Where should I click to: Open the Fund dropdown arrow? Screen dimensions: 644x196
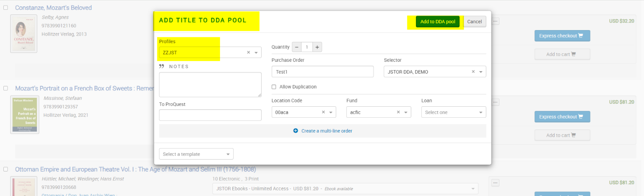click(x=406, y=112)
